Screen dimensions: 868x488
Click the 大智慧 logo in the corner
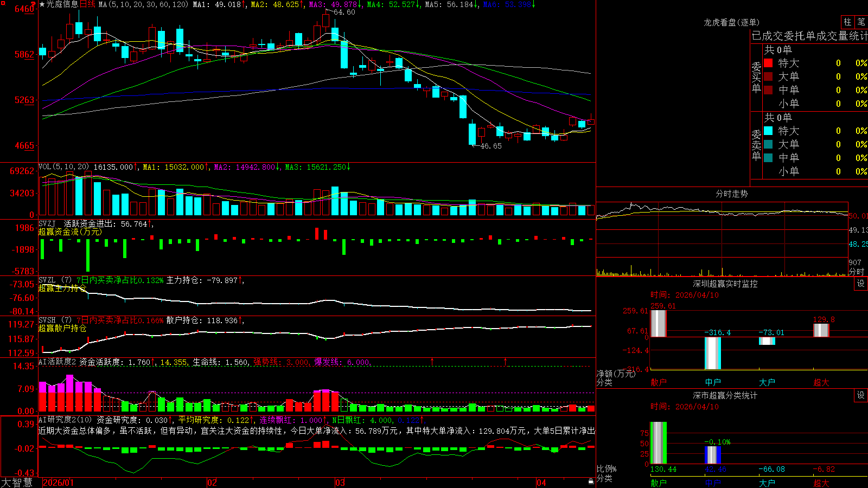[17, 483]
